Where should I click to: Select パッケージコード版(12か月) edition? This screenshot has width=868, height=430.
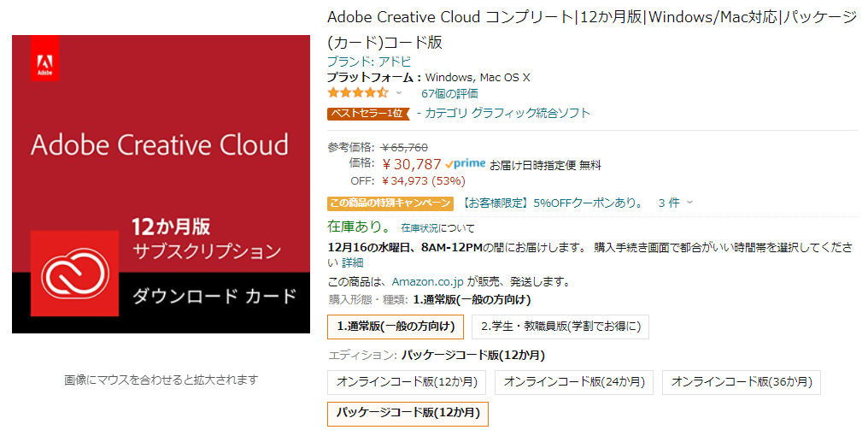[x=408, y=414]
